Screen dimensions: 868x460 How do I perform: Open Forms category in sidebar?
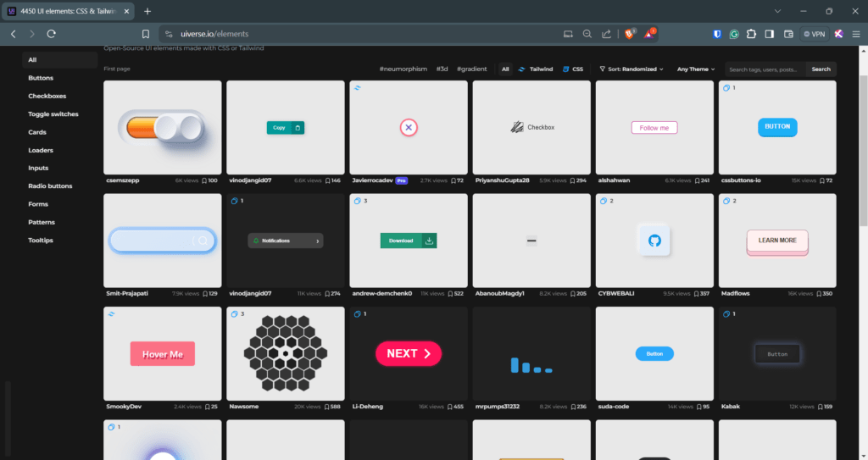(x=38, y=204)
